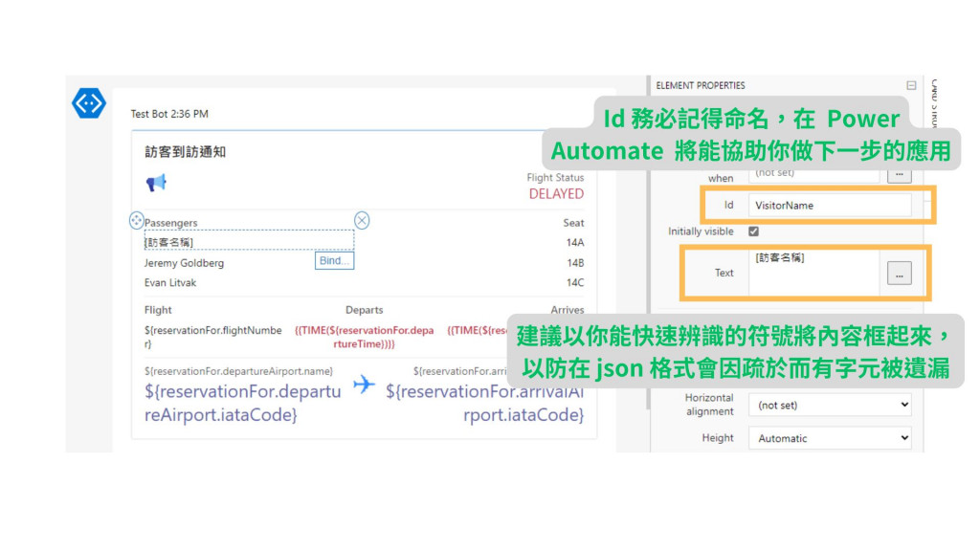980x551 pixels.
Task: Select ${reservationFor.flightNumber} text
Action: (213, 337)
